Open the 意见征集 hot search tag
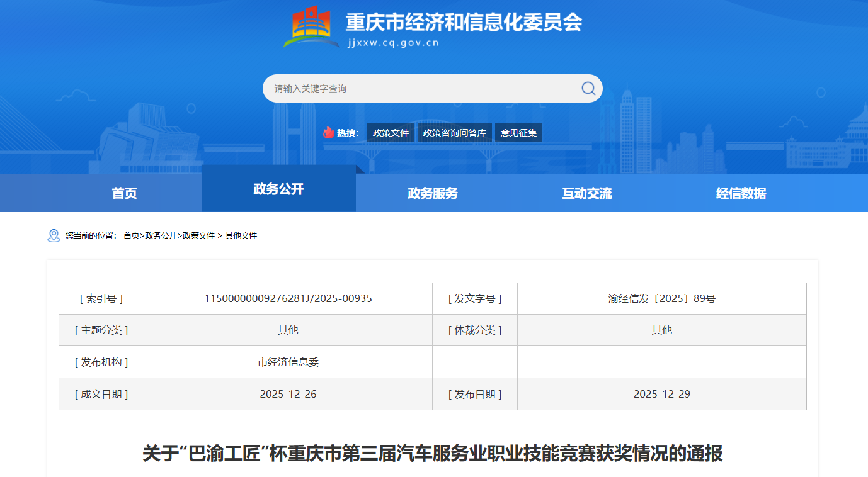The width and height of the screenshot is (868, 477). tap(518, 133)
